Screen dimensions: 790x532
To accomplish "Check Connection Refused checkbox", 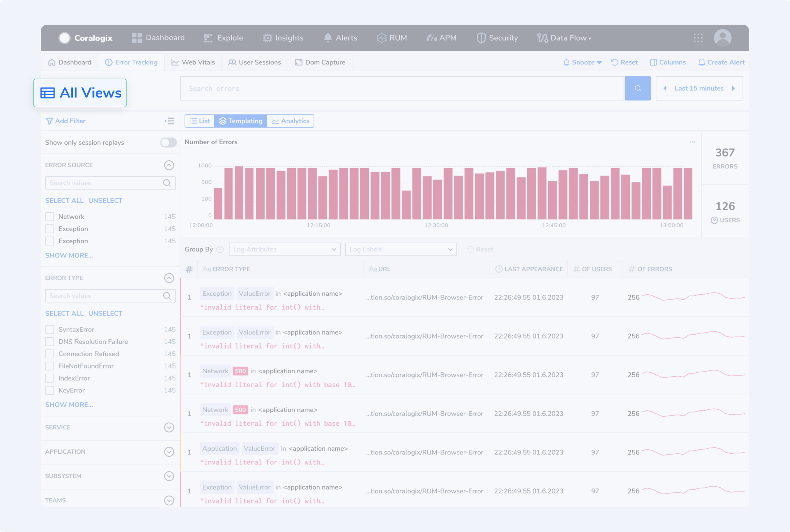I will [49, 354].
